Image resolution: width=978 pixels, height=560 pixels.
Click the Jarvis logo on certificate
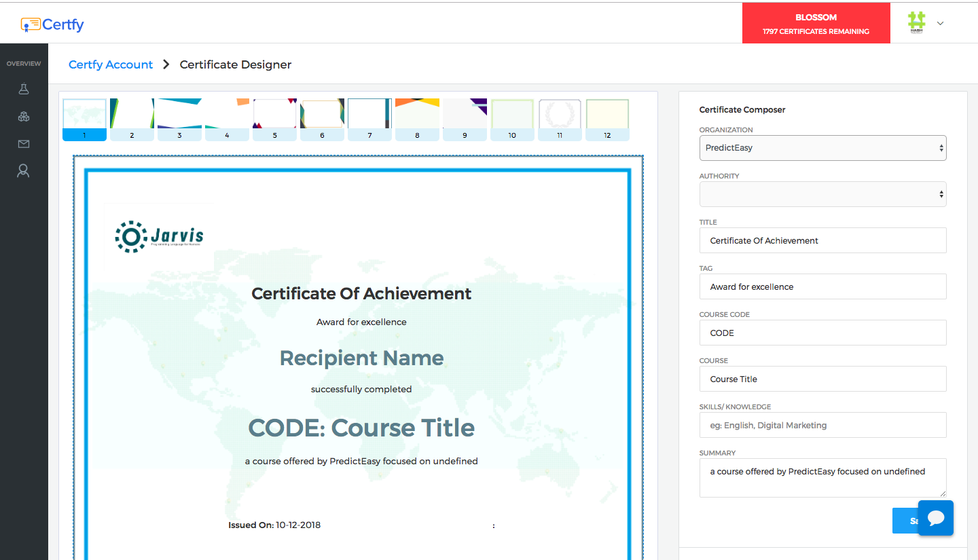click(x=159, y=236)
